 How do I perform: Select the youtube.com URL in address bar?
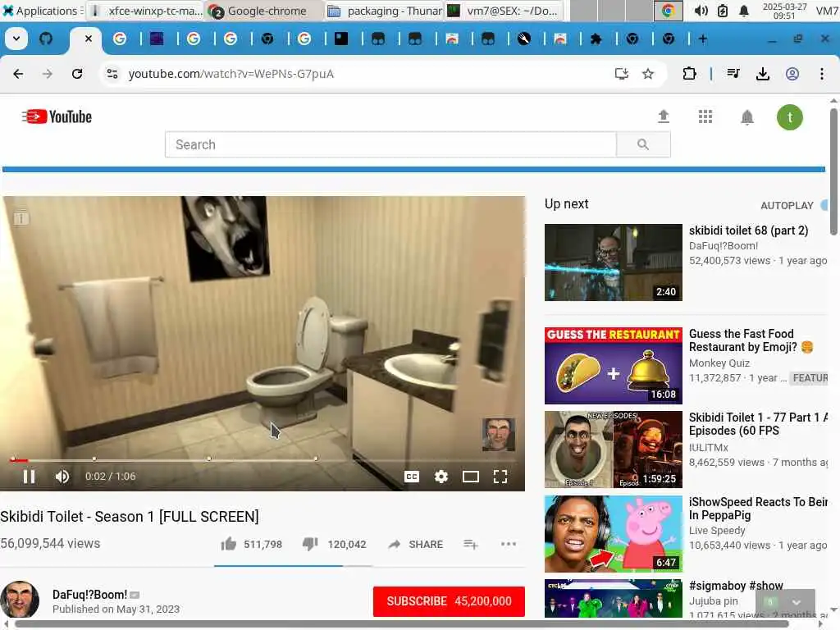pyautogui.click(x=231, y=74)
